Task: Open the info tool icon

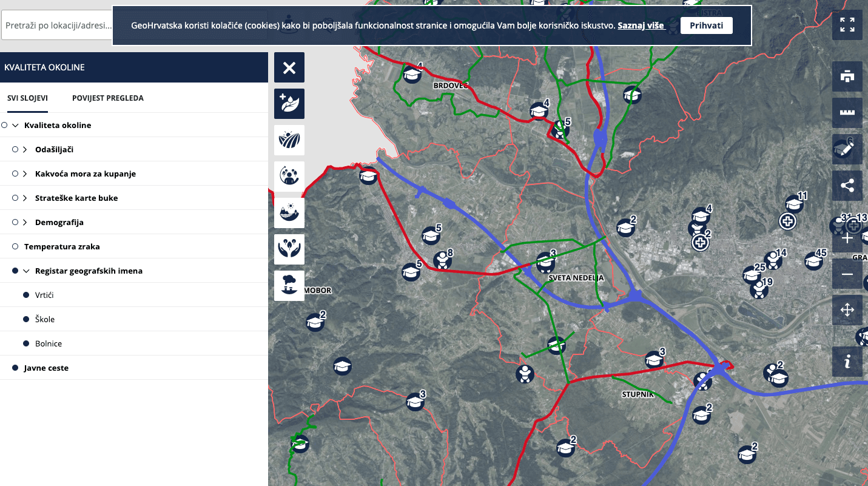Action: click(x=847, y=362)
